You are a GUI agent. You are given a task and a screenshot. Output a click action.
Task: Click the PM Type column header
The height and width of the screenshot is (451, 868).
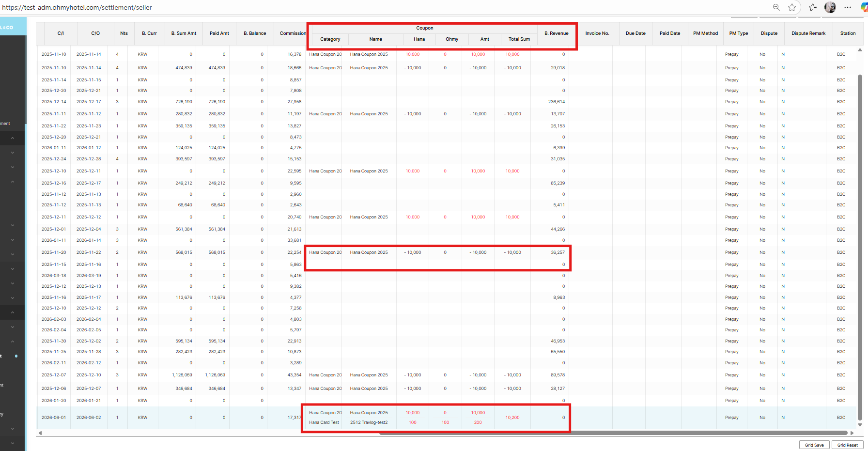[x=739, y=33]
